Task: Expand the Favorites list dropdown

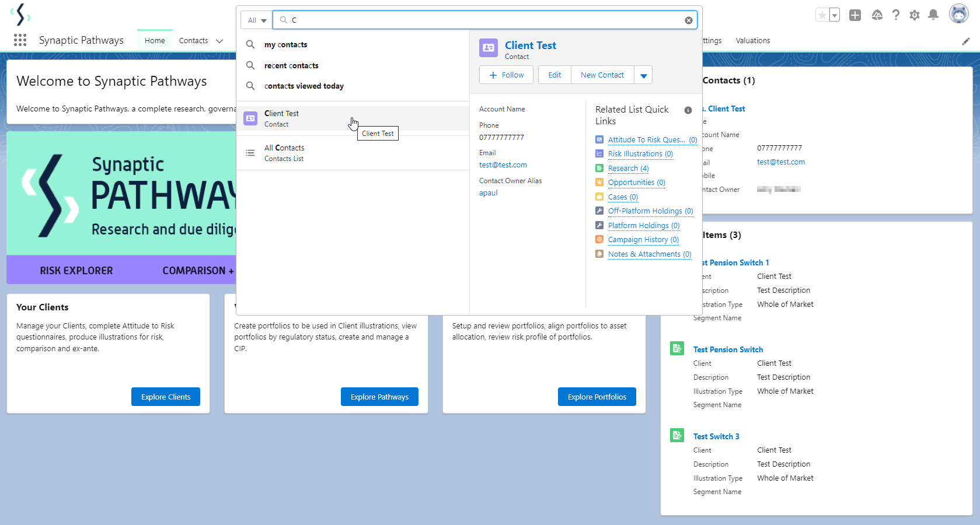Action: 835,15
